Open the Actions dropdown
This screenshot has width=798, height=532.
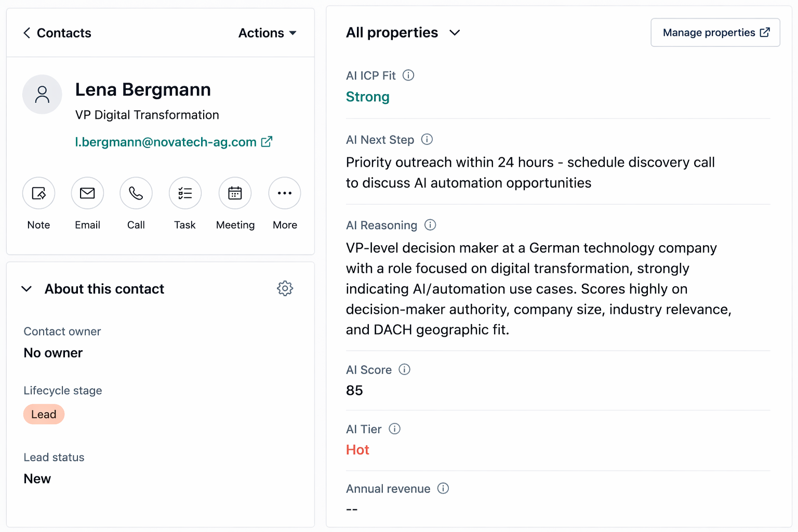267,33
